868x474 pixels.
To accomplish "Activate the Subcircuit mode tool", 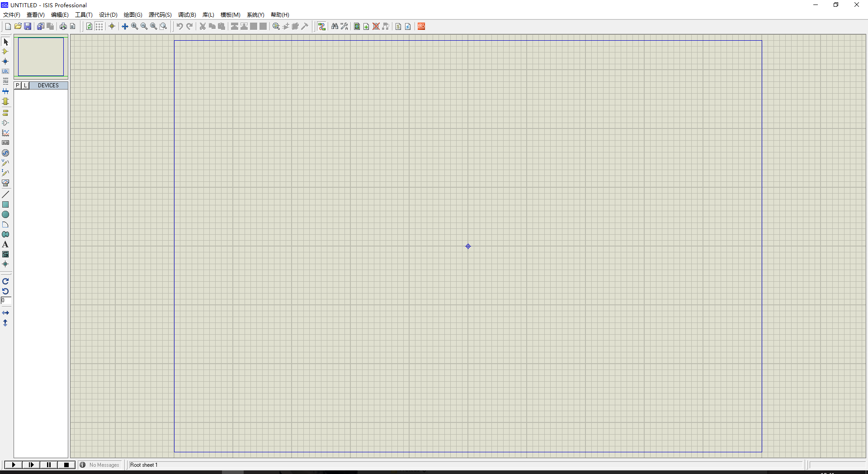I will (5, 102).
